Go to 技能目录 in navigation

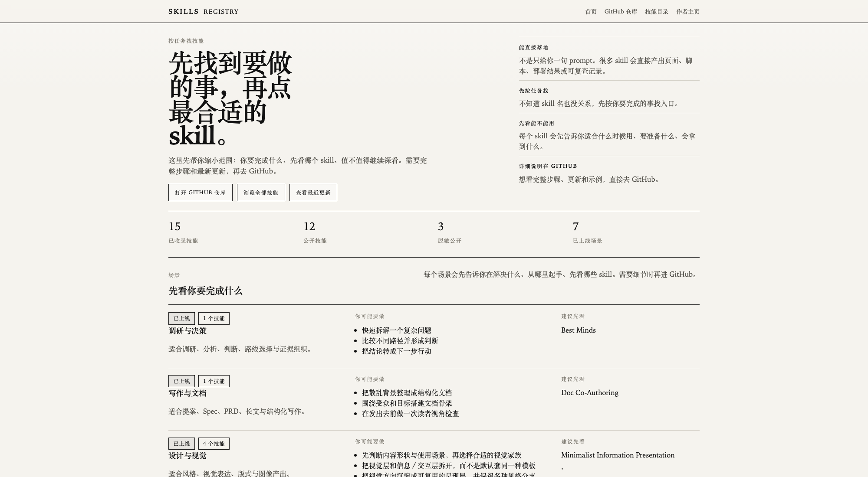click(x=657, y=12)
